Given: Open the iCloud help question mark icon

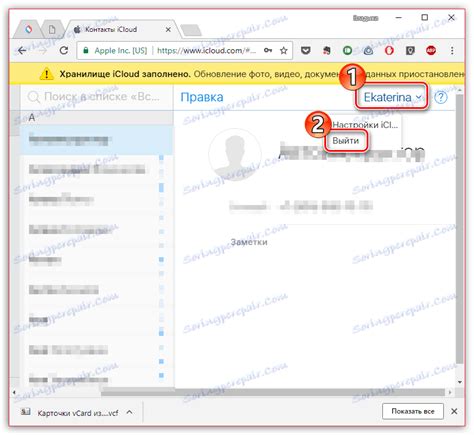Looking at the screenshot, I should 441,97.
